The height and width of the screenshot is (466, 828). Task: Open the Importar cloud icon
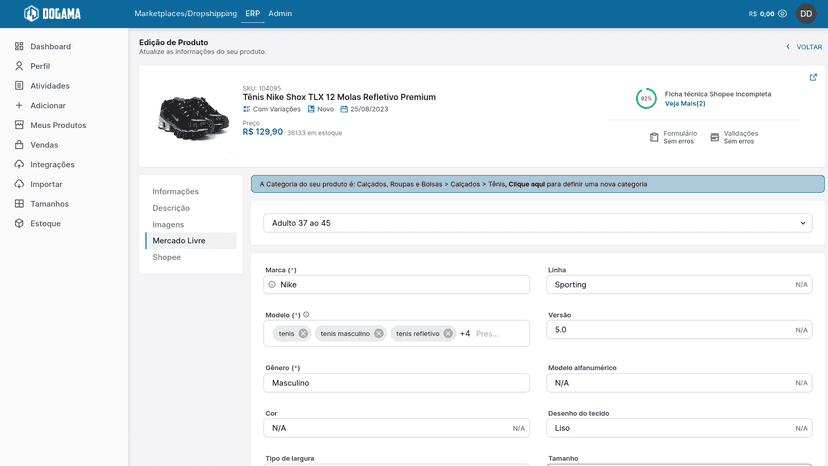pyautogui.click(x=19, y=184)
